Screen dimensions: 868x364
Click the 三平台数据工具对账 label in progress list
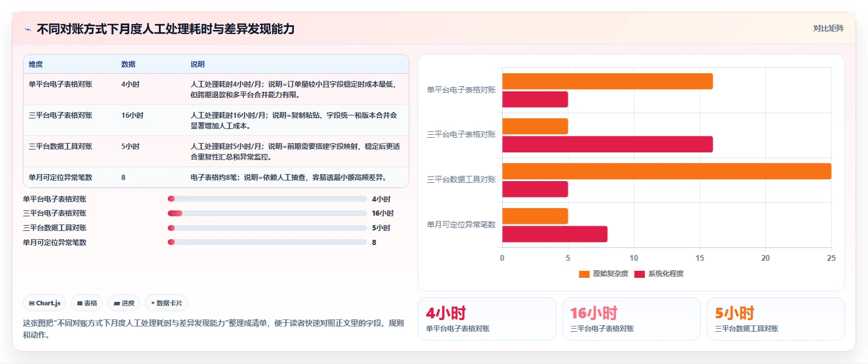[55, 228]
